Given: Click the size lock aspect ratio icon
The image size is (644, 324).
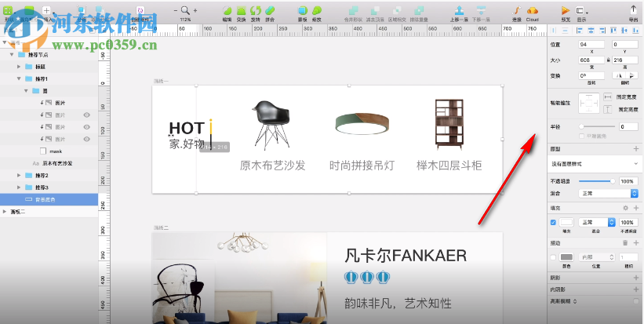Looking at the screenshot, I should point(608,60).
